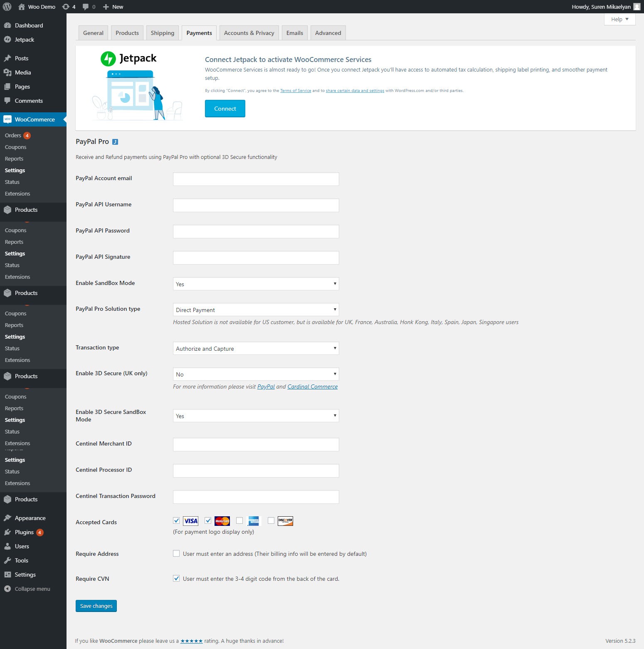
Task: Open the Jetpack sidebar icon
Action: pyautogui.click(x=7, y=40)
